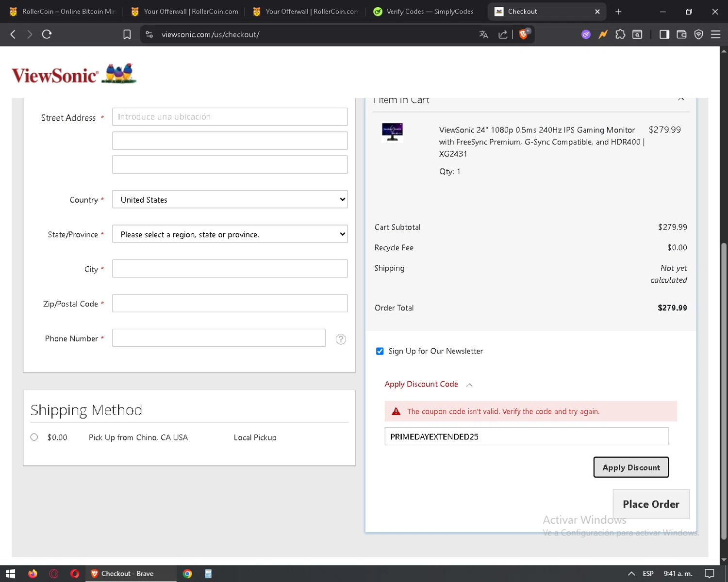
Task: Go forward with the browser forward arrow
Action: pos(30,34)
